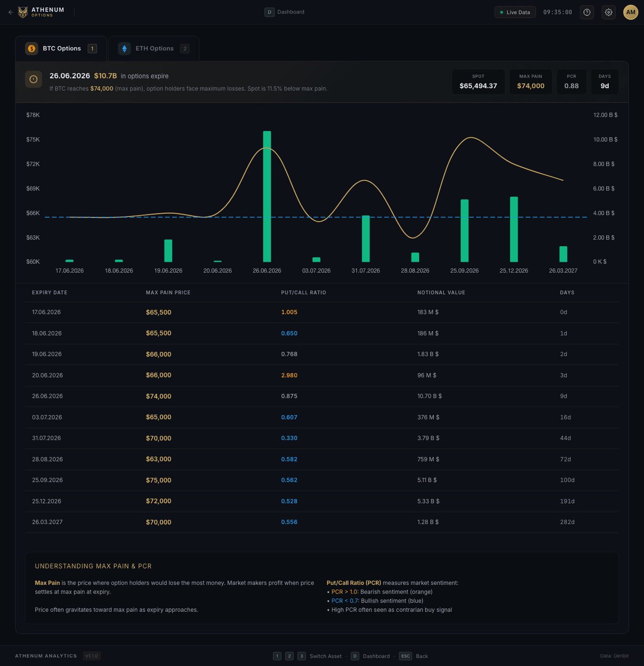This screenshot has width=644, height=666.
Task: Click the footer Switch Asset label
Action: point(326,656)
